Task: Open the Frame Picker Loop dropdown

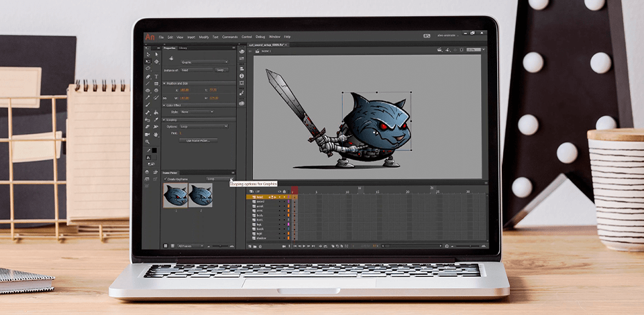Action: tap(219, 179)
